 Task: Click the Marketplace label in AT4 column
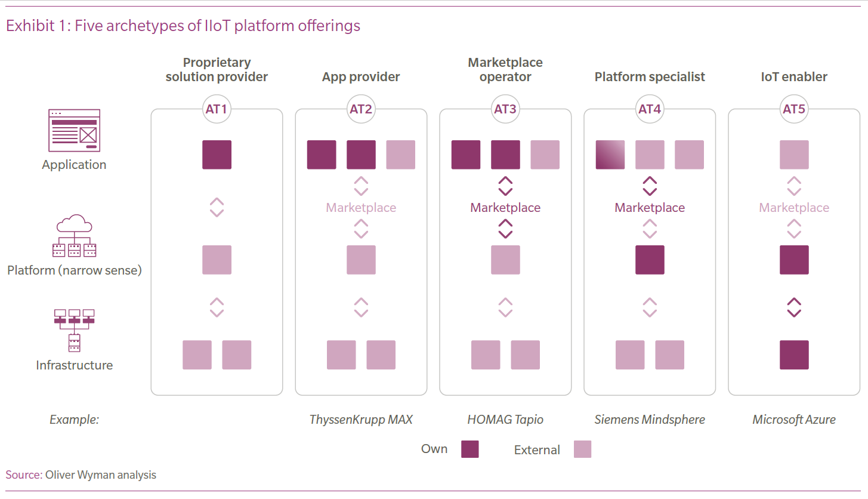pos(650,208)
